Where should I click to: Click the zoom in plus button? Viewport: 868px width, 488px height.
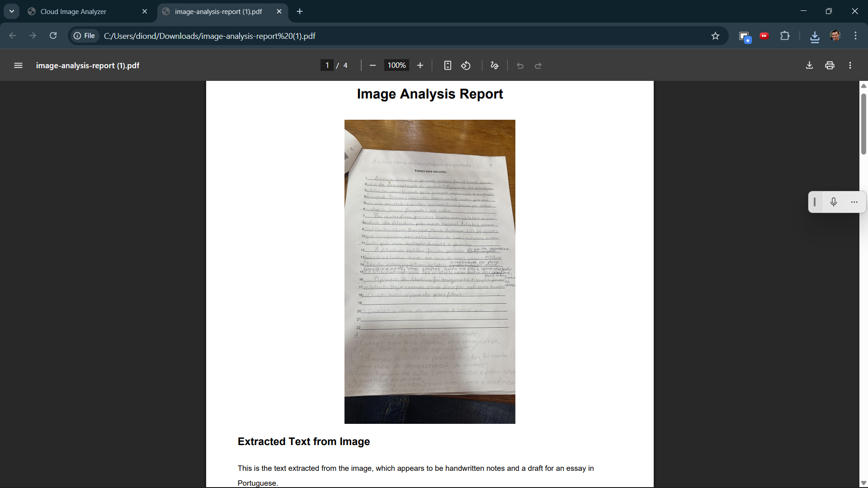(420, 66)
